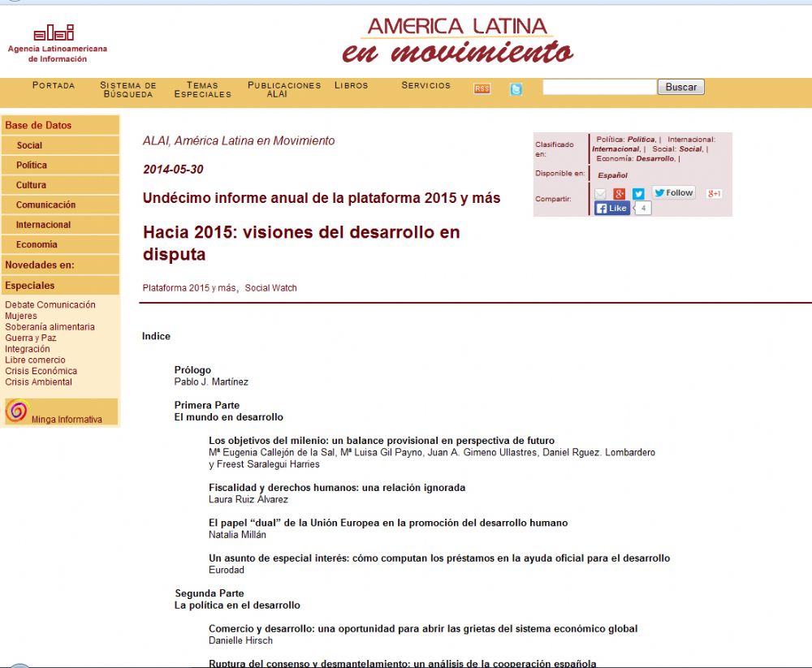Open the RSS feed icon

pyautogui.click(x=482, y=89)
